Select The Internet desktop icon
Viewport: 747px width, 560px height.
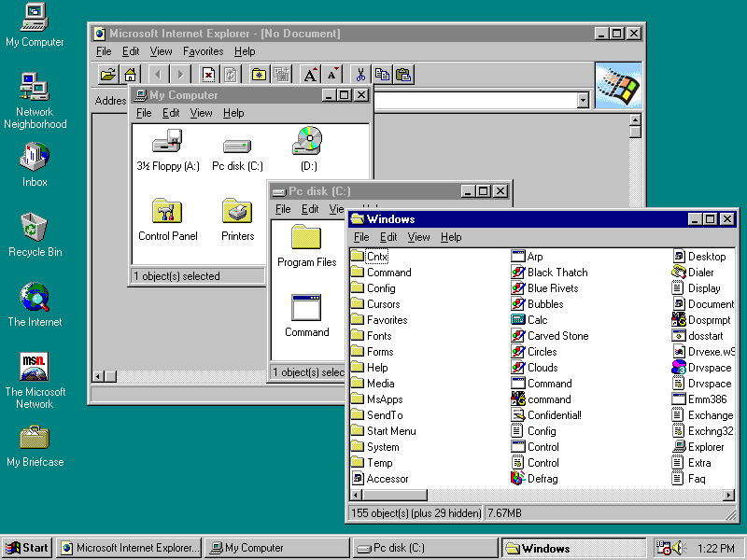[35, 296]
